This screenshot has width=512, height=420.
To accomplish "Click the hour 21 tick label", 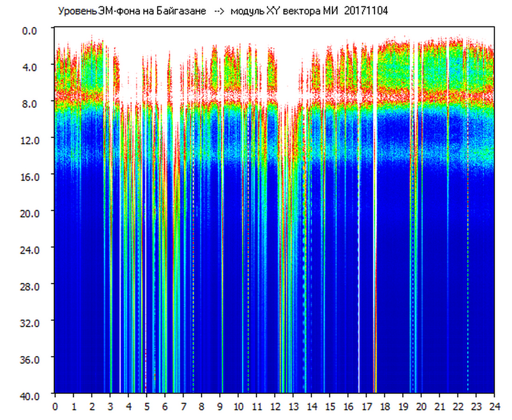I will coord(440,406).
